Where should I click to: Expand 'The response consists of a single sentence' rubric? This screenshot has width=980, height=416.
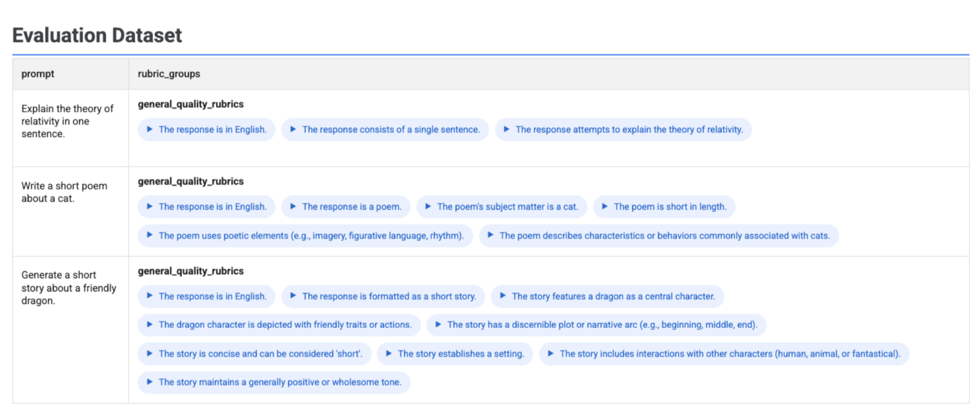point(385,130)
